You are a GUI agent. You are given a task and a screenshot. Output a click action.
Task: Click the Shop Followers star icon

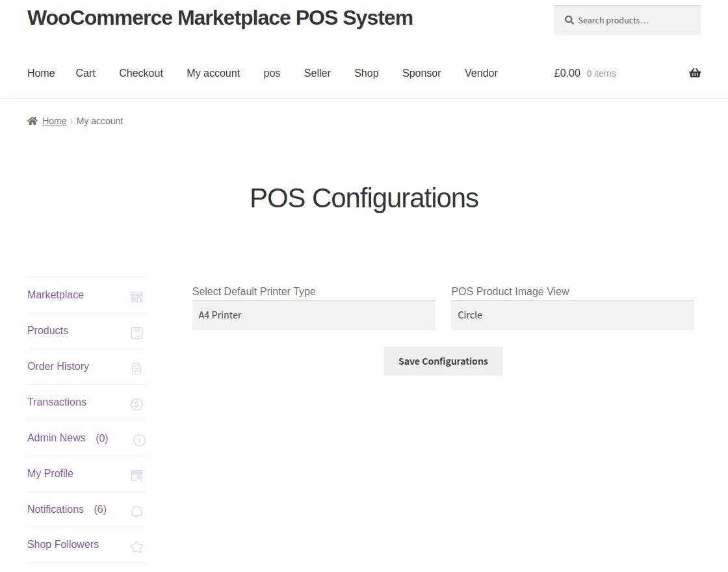136,547
